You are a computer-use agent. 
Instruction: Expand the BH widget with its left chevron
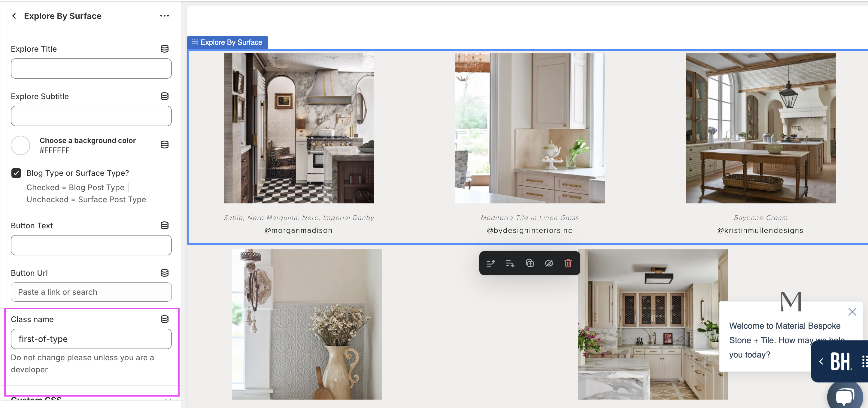821,361
